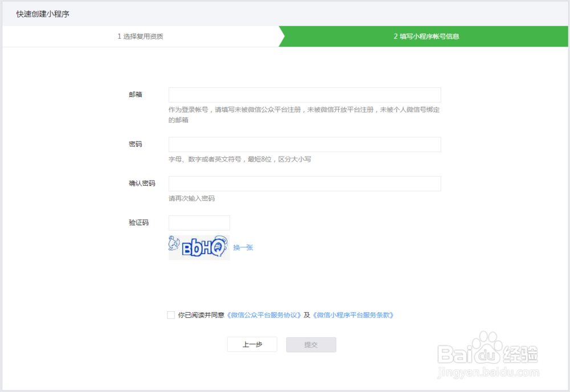Image resolution: width=570 pixels, height=392 pixels.
Task: Check the 你已阅读并同意 agreement checkbox
Action: [x=171, y=315]
